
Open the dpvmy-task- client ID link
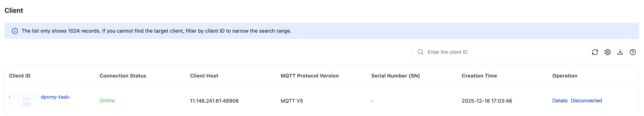pyautogui.click(x=56, y=97)
